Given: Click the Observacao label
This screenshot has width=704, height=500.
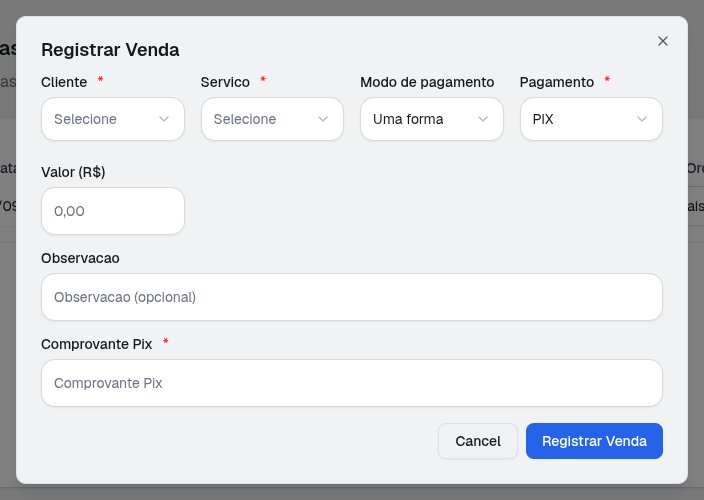Looking at the screenshot, I should [80, 258].
